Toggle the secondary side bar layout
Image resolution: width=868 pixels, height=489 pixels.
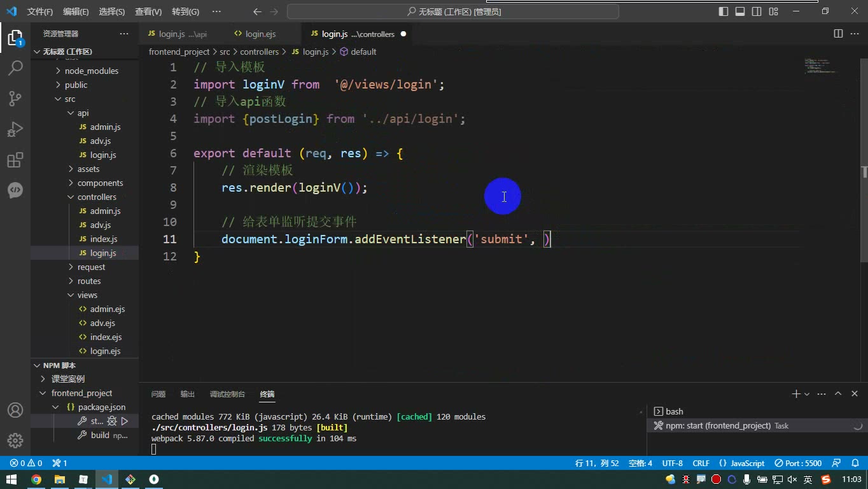757,11
